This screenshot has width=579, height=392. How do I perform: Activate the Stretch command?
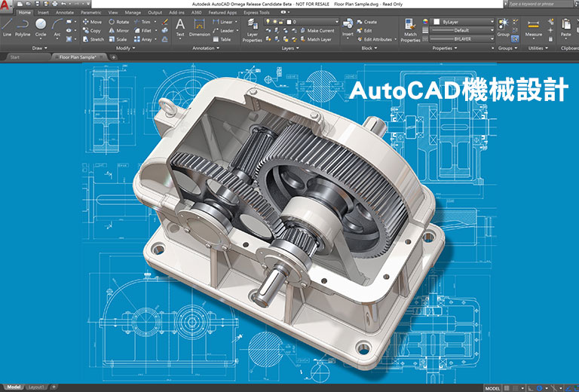93,39
